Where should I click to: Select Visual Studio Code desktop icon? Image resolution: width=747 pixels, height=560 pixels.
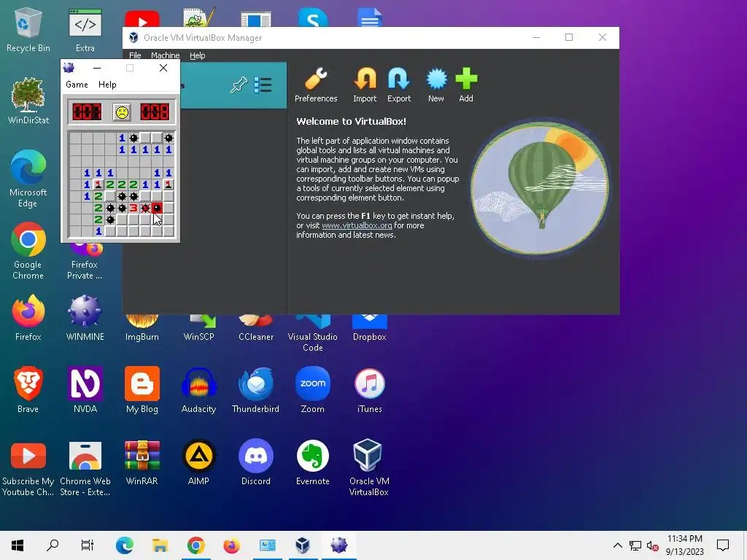tap(312, 333)
